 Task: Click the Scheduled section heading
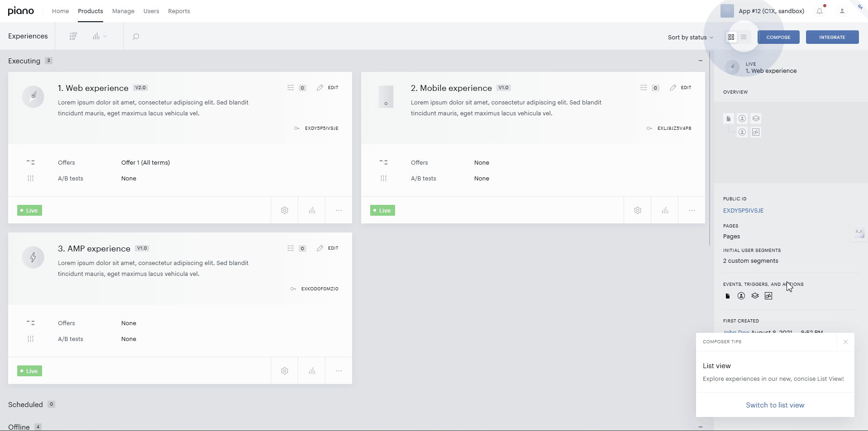(x=25, y=404)
